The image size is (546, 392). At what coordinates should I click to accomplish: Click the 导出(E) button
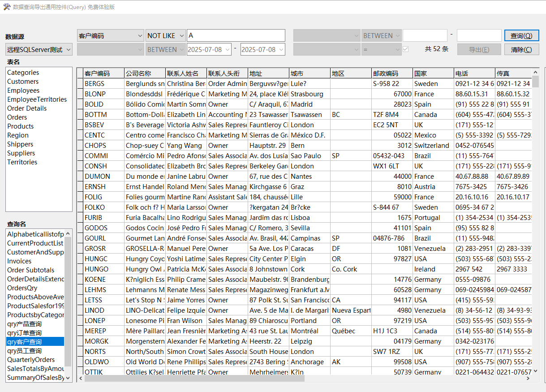tap(479, 50)
